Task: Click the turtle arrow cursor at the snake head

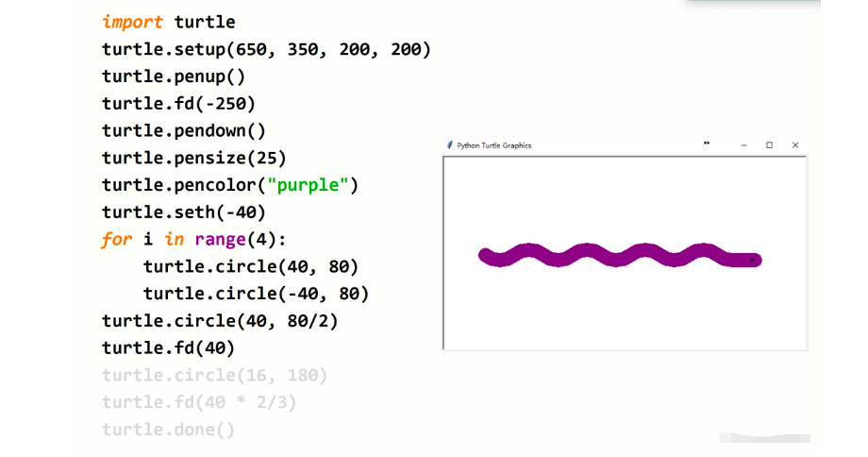Action: (x=752, y=259)
